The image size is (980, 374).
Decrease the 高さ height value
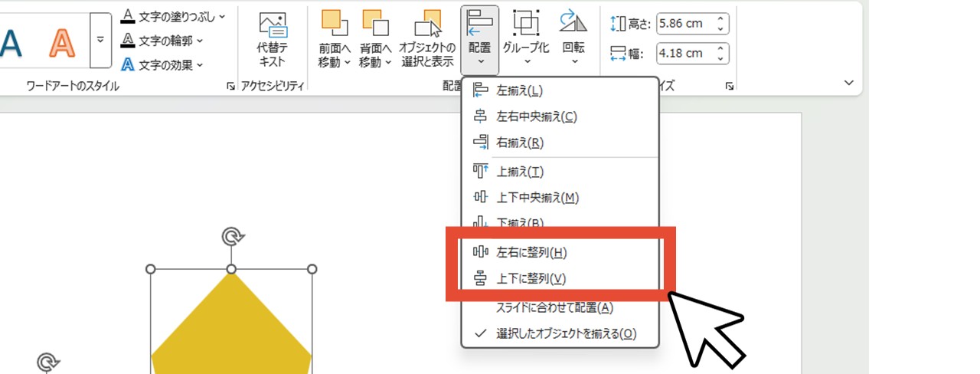point(720,29)
